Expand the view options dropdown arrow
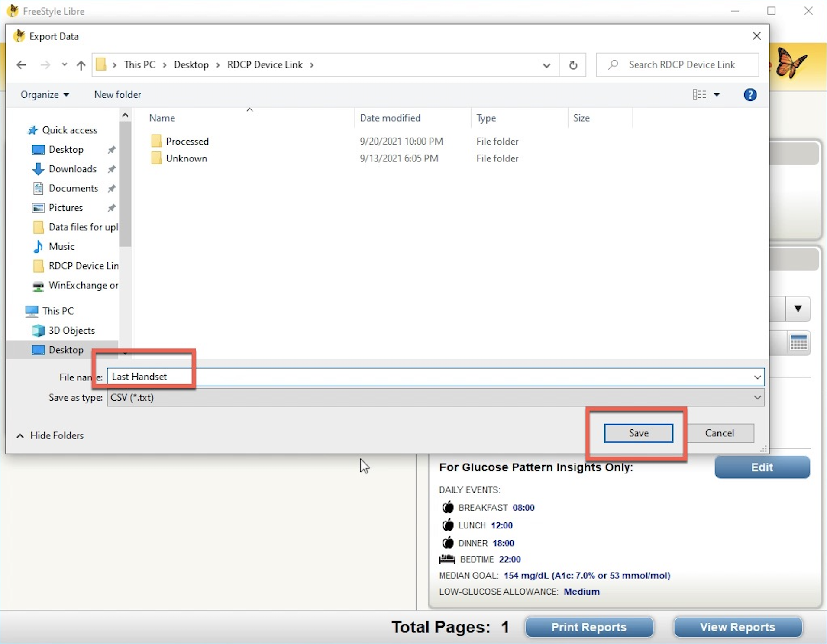This screenshot has height=644, width=827. 717,95
